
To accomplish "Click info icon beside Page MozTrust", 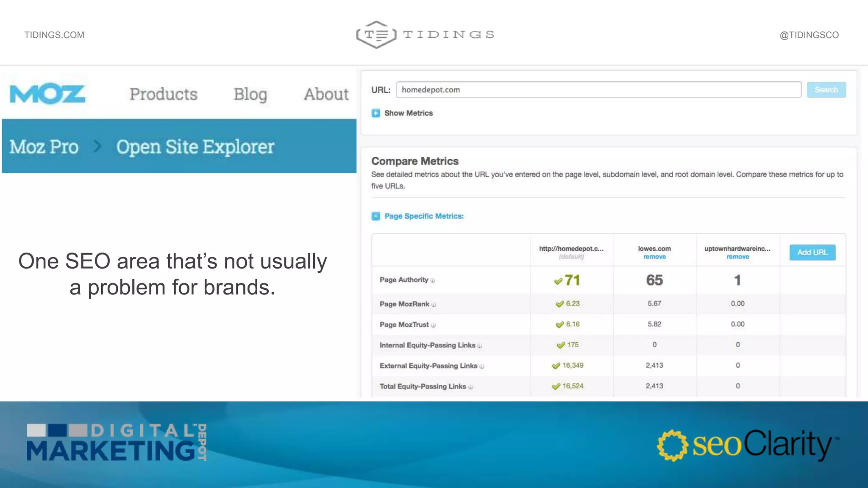I will click(433, 325).
